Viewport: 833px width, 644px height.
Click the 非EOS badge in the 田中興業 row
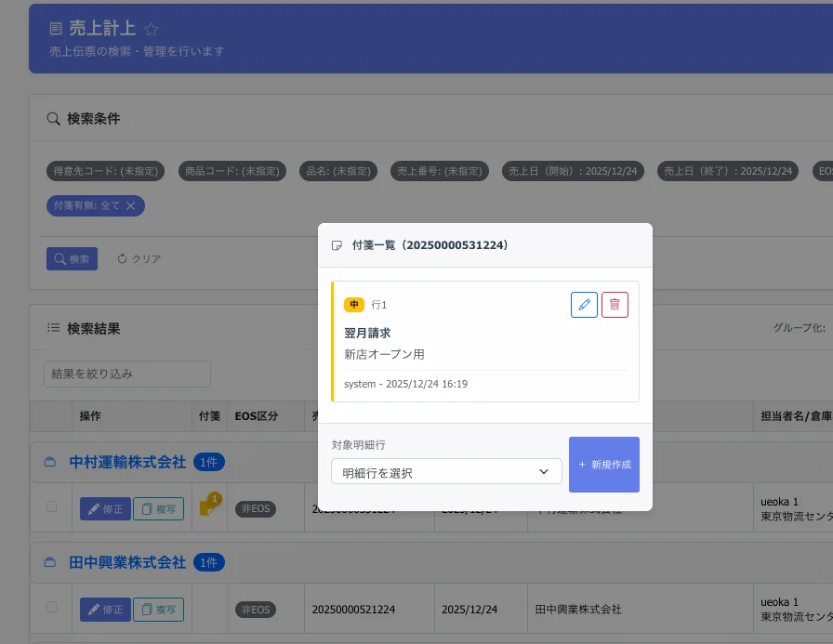256,610
